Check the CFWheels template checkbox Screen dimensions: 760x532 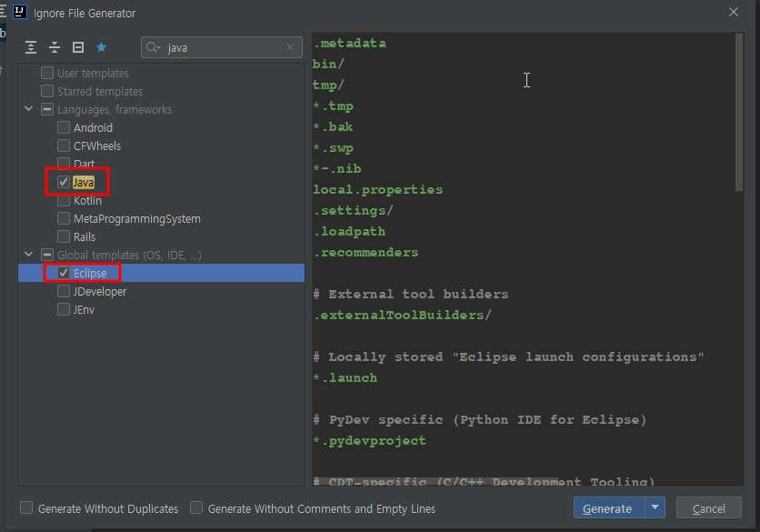coord(64,146)
